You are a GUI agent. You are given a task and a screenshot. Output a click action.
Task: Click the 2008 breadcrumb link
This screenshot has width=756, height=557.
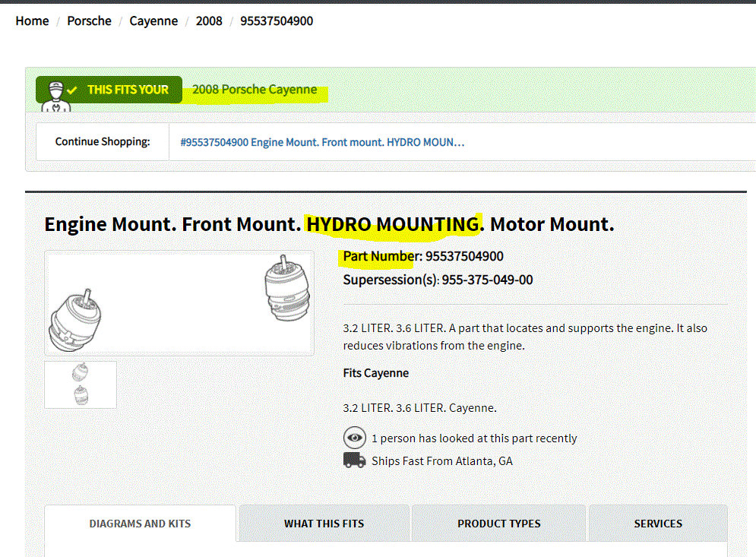(x=209, y=21)
